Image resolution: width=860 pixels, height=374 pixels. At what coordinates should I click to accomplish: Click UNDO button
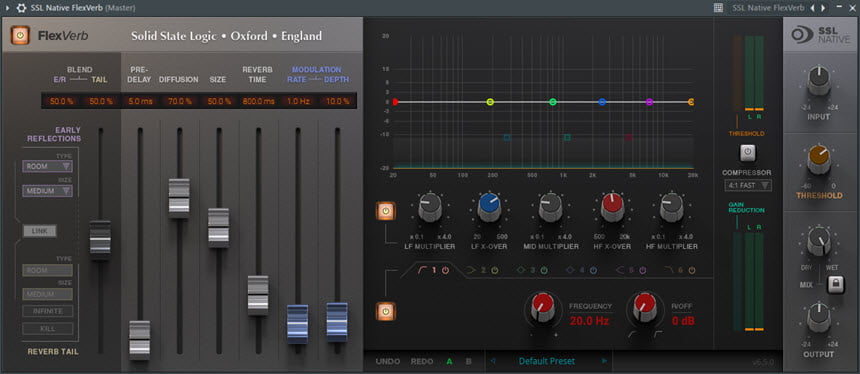(388, 361)
